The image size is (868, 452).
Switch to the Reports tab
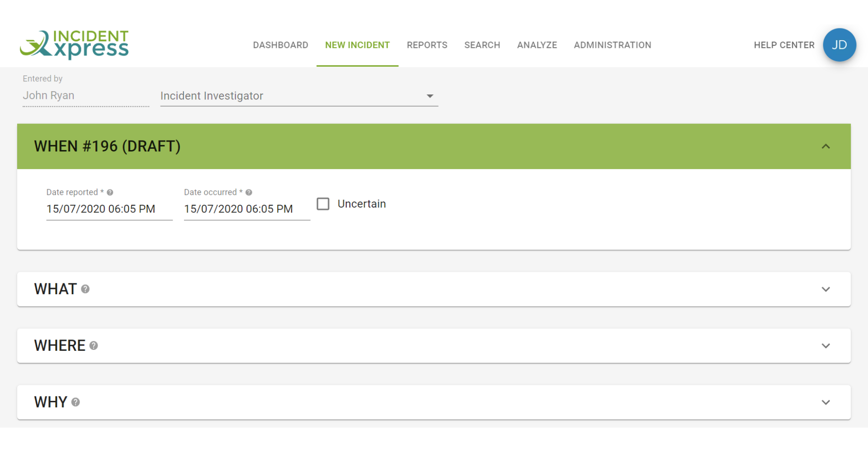point(427,45)
